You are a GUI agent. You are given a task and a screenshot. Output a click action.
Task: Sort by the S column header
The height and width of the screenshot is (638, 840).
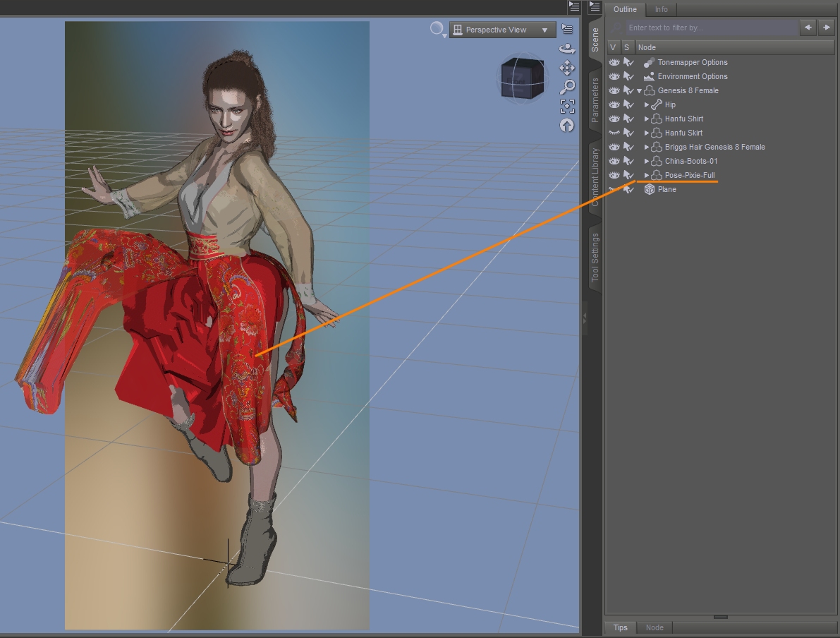(627, 47)
